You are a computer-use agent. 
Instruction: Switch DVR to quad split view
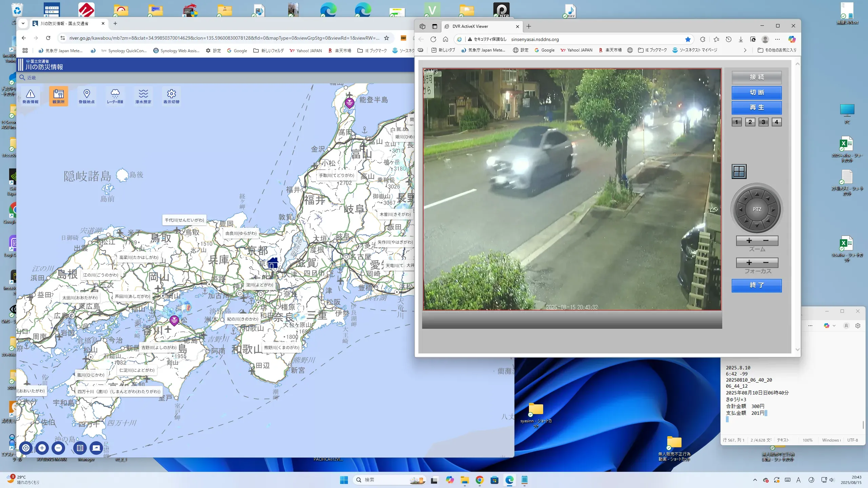click(739, 171)
